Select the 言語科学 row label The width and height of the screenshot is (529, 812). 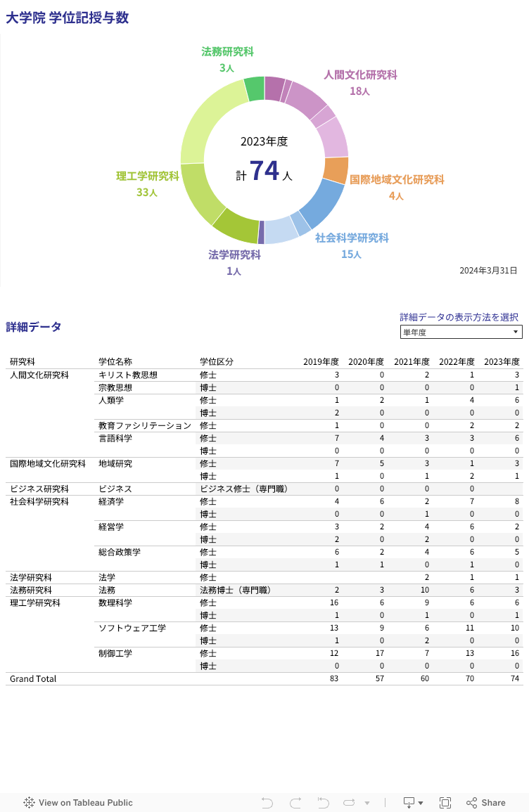pos(115,438)
